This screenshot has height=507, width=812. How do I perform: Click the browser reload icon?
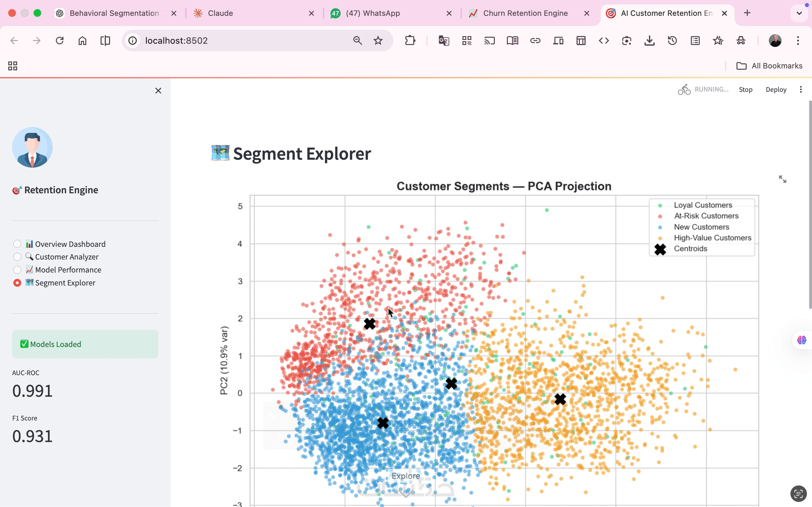point(59,41)
